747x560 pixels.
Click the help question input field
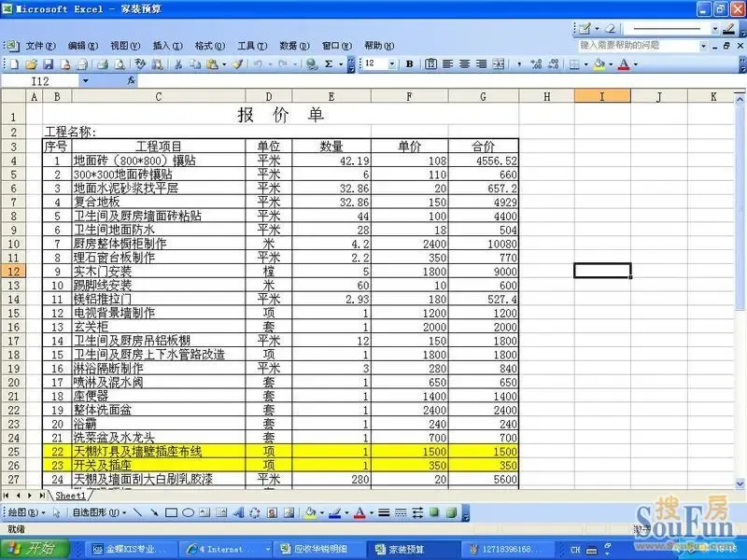638,46
